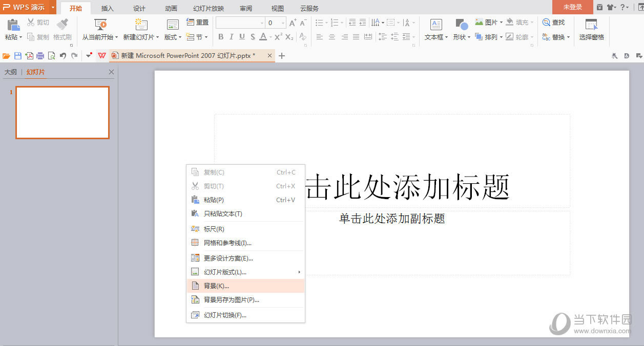Open the 动画 (Animation) ribbon tab
This screenshot has height=346, width=644.
pos(171,8)
